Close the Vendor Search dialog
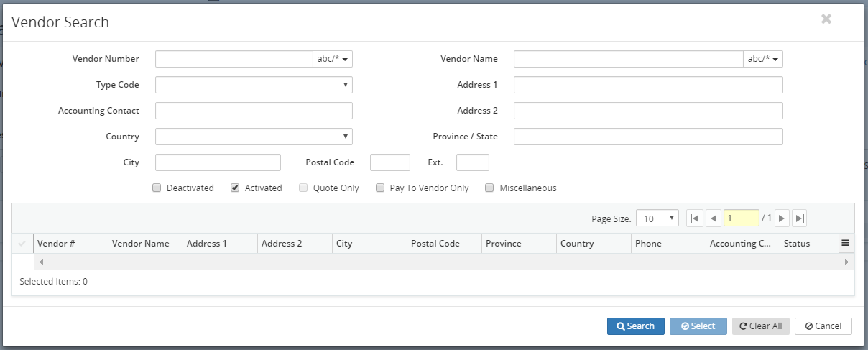868x350 pixels. (826, 19)
